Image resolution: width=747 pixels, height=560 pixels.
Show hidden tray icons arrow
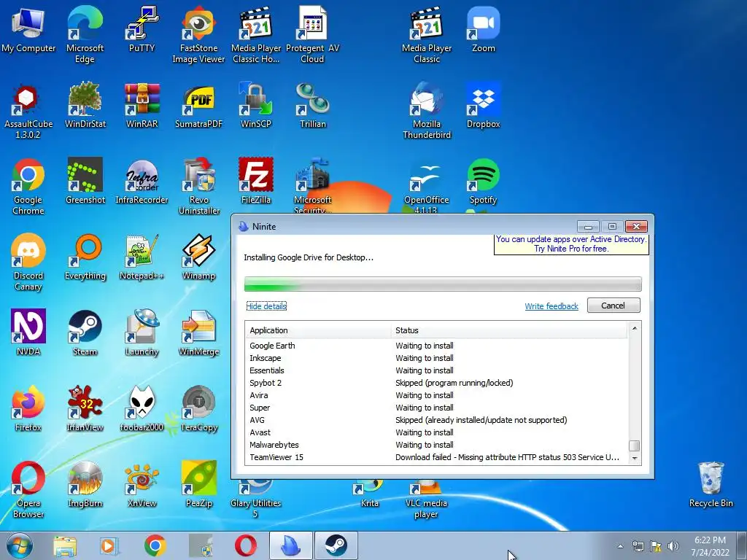(620, 546)
